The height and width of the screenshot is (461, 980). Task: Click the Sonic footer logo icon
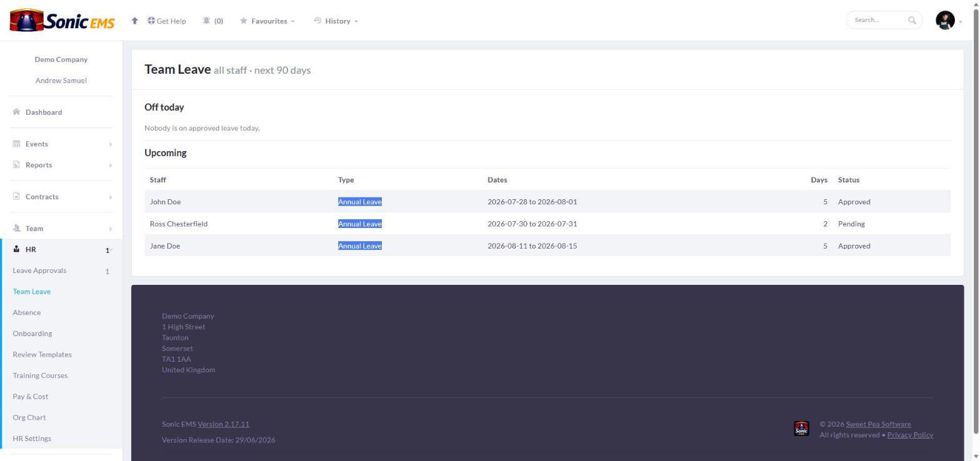[x=801, y=429]
